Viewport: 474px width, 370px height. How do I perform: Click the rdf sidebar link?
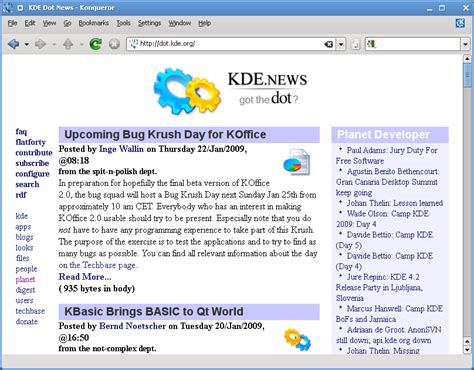[21, 195]
